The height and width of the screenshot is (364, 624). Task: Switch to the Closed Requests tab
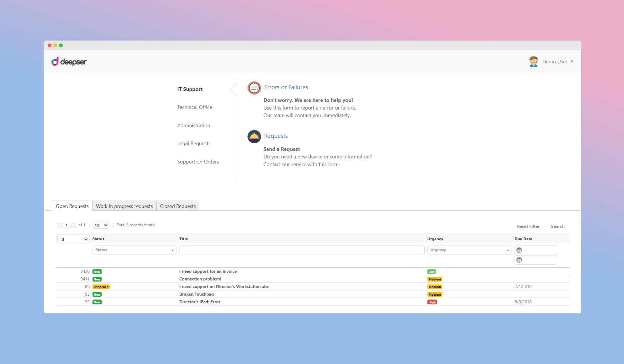pos(178,206)
